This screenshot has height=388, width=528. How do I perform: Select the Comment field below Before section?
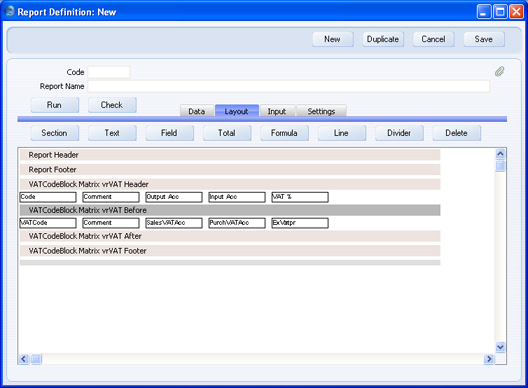coord(111,223)
